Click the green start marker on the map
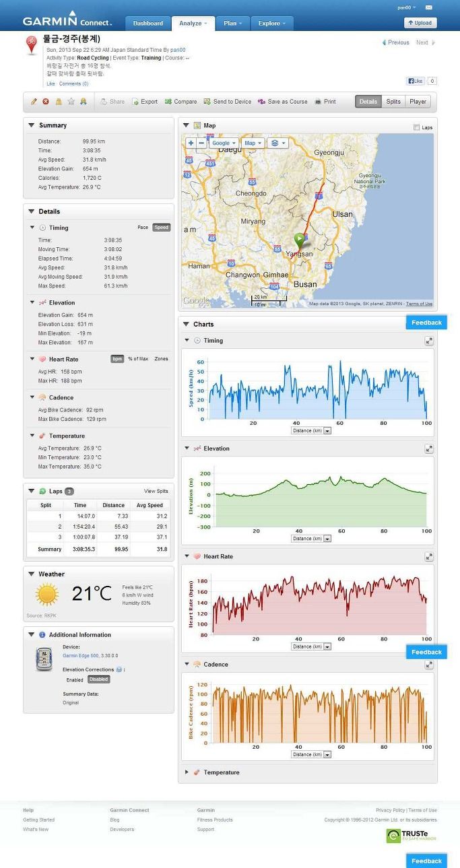 click(x=300, y=240)
